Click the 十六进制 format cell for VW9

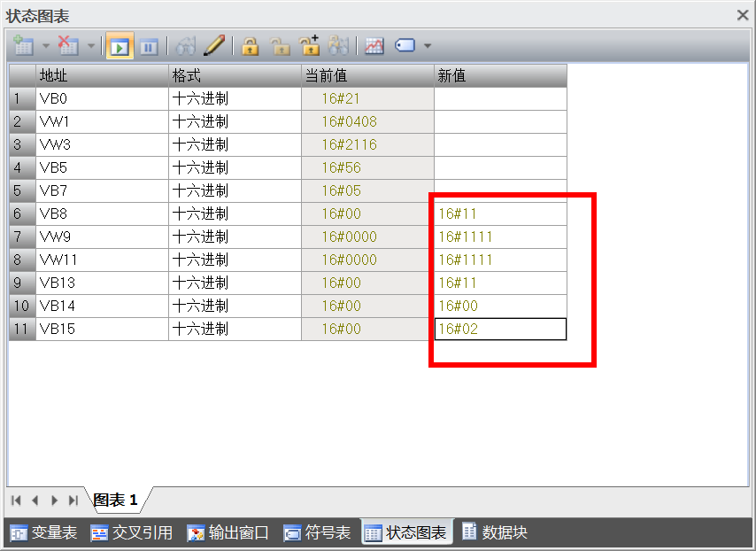pyautogui.click(x=235, y=237)
